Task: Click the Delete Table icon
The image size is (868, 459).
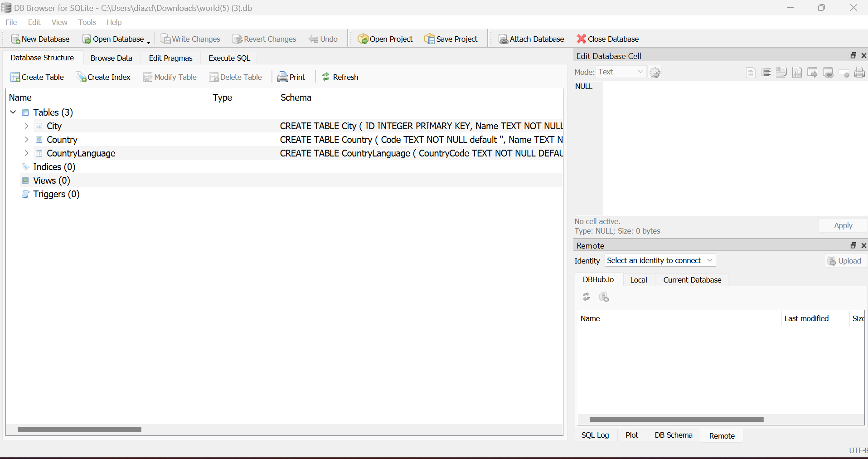Action: (236, 77)
